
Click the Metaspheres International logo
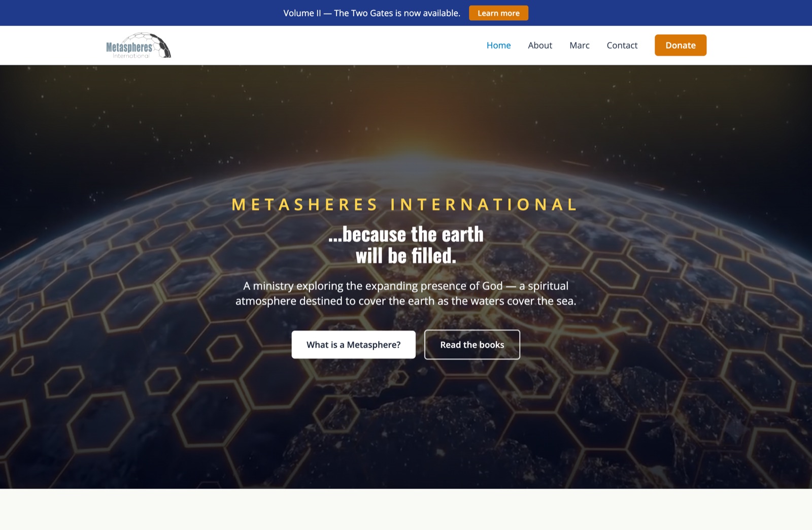[x=139, y=45]
